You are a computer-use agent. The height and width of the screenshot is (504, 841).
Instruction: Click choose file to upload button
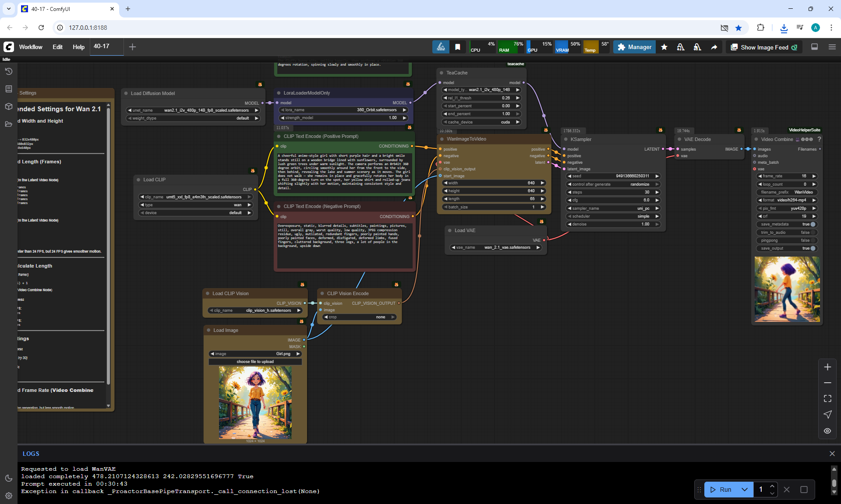click(255, 362)
